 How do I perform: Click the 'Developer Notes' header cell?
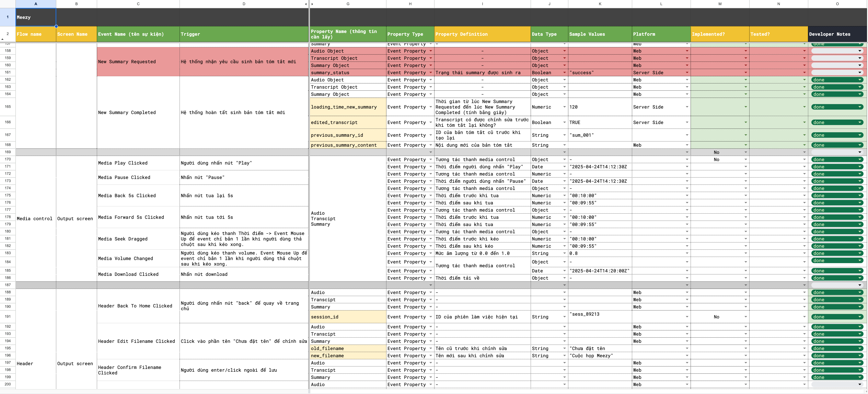pyautogui.click(x=837, y=34)
